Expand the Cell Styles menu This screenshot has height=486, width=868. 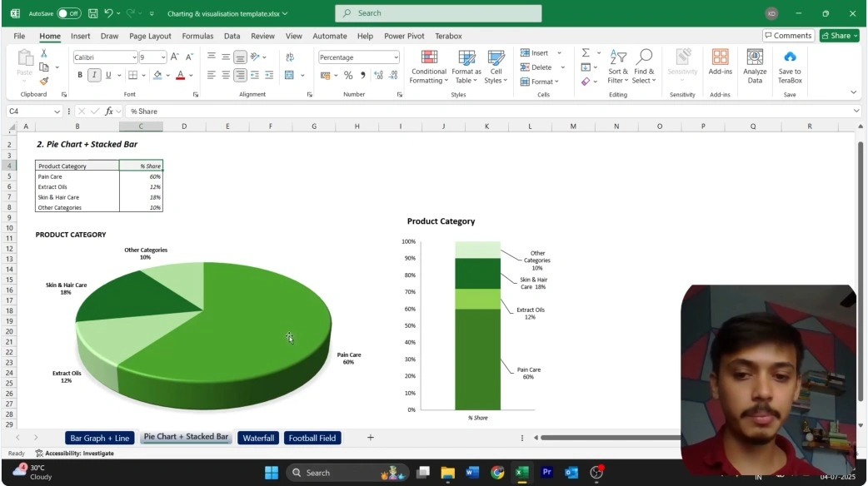tap(496, 67)
